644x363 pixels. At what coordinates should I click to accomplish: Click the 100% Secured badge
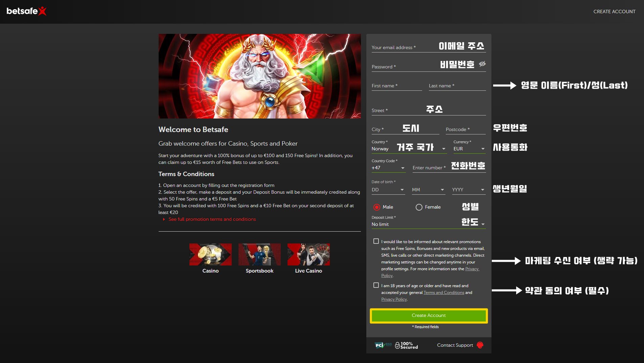407,345
